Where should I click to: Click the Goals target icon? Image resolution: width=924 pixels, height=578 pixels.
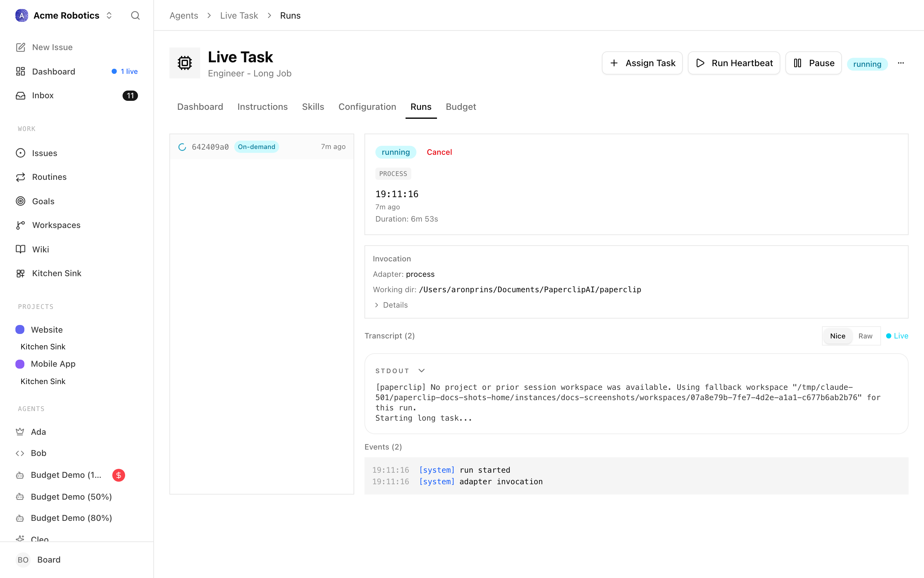pos(21,201)
